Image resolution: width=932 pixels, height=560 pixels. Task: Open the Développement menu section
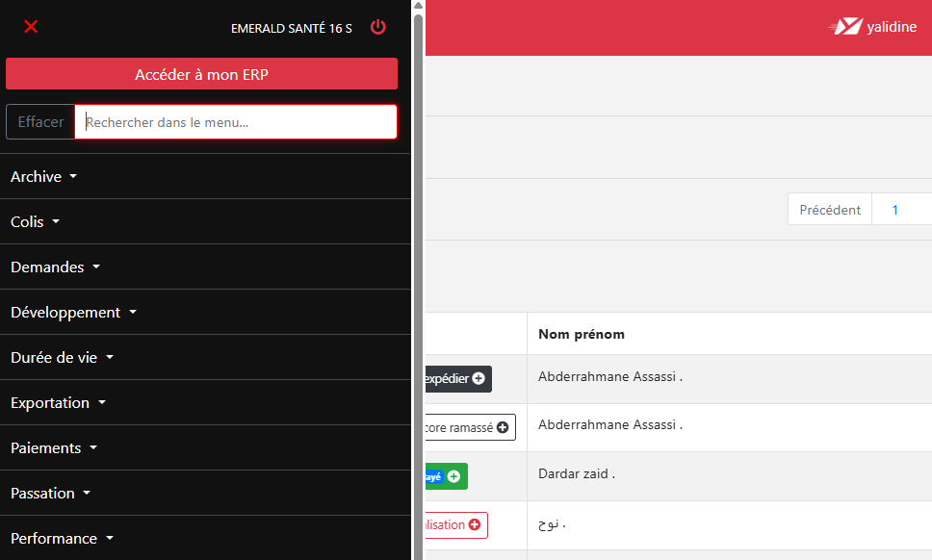[x=205, y=312]
